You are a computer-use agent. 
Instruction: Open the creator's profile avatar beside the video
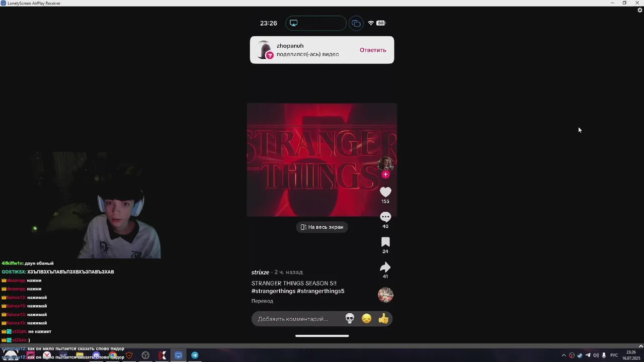[385, 164]
